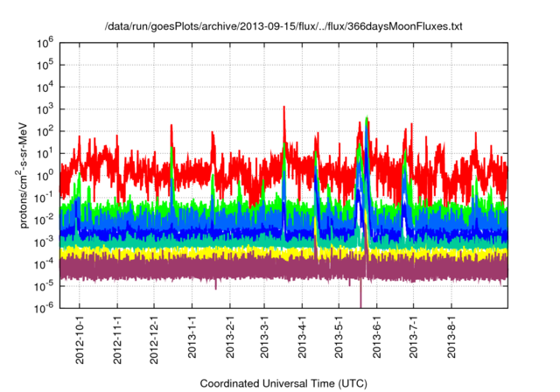
Task: Select the 2013-3-1 x-axis date label
Action: 264,337
